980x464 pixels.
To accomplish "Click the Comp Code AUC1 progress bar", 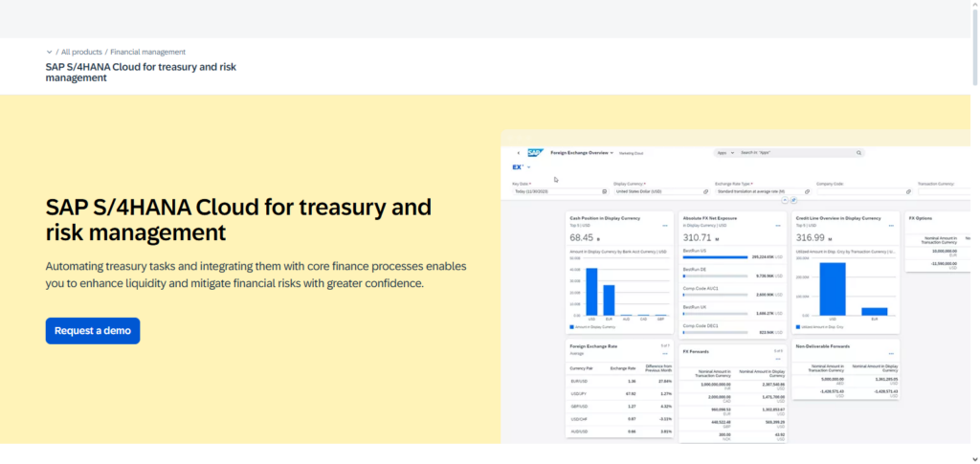I will [x=716, y=294].
